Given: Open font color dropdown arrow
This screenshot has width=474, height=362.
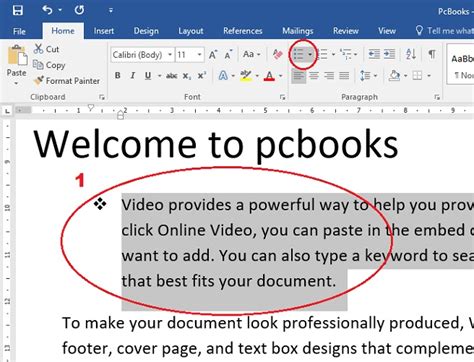Looking at the screenshot, I should coord(280,76).
